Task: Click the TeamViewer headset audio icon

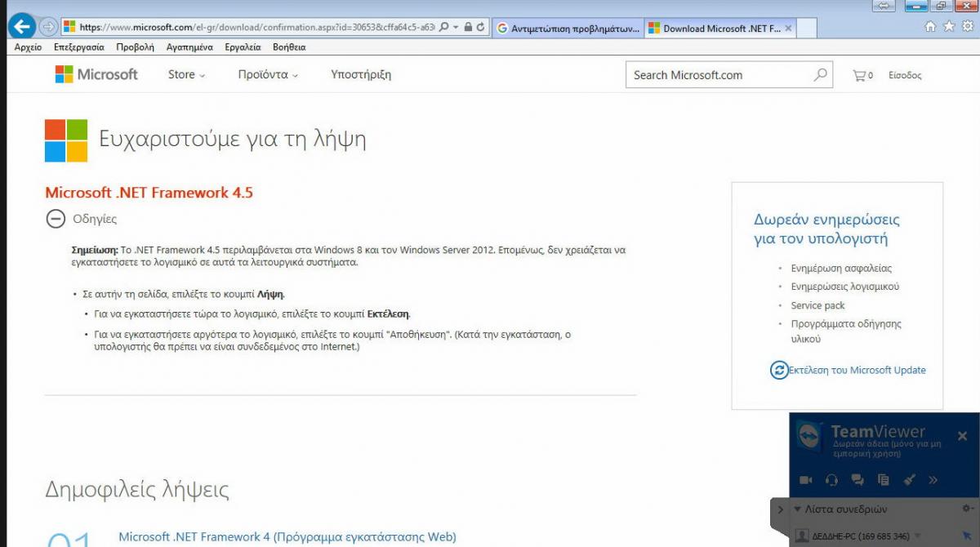Action: tap(831, 480)
